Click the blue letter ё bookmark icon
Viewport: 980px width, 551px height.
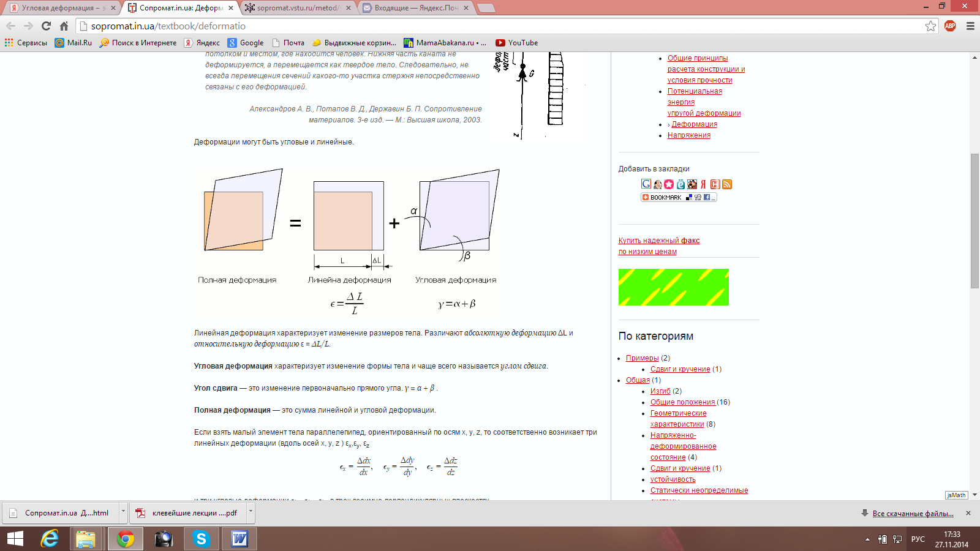680,184
